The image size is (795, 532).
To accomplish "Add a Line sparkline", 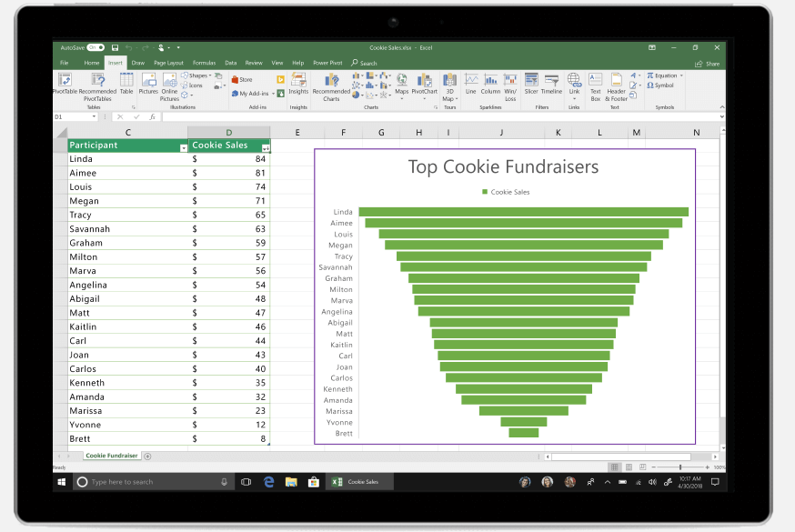I will coord(471,84).
